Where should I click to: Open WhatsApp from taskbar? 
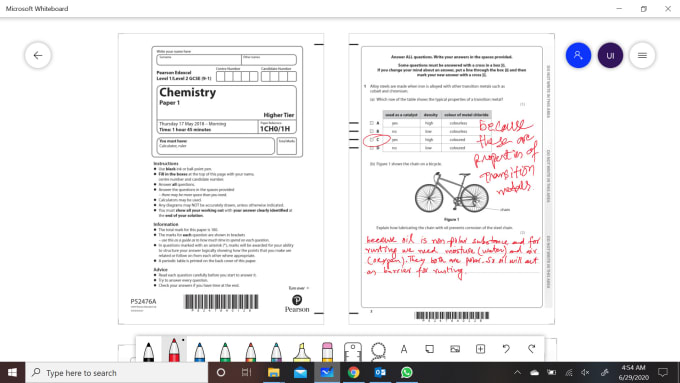pos(406,373)
